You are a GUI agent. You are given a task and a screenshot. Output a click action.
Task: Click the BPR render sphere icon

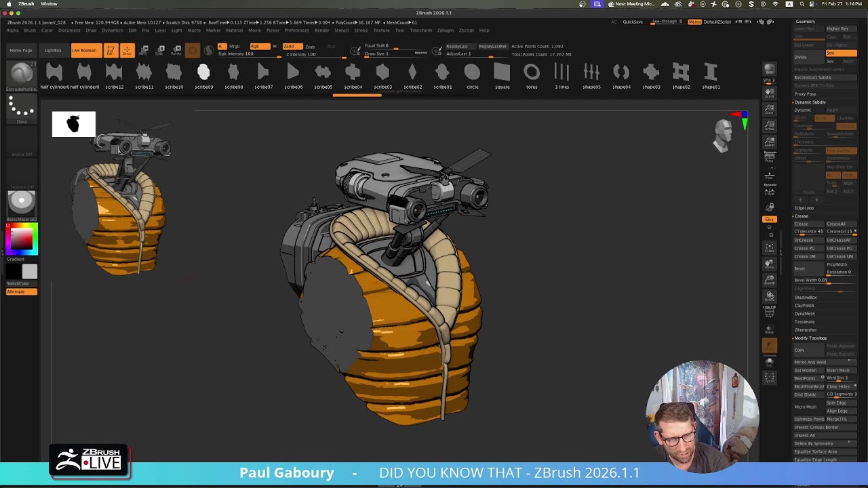coord(769,71)
